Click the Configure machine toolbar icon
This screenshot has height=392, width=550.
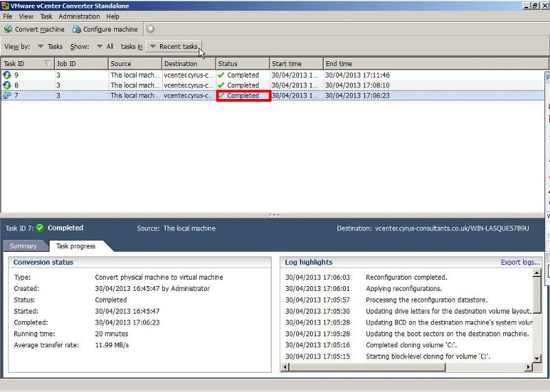click(x=76, y=29)
